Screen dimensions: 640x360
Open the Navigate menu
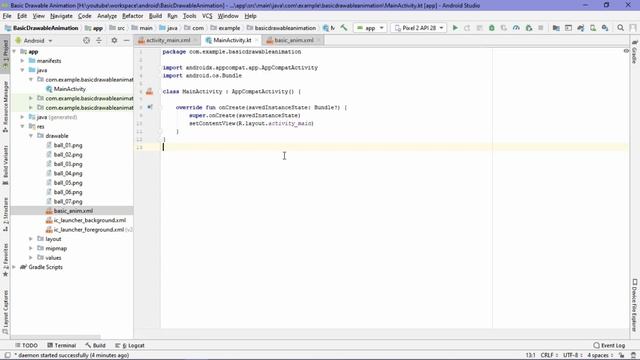point(61,16)
